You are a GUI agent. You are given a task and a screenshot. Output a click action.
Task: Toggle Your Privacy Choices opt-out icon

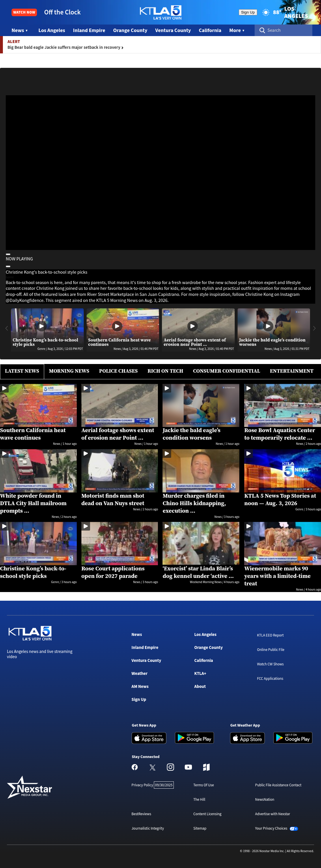tap(294, 828)
